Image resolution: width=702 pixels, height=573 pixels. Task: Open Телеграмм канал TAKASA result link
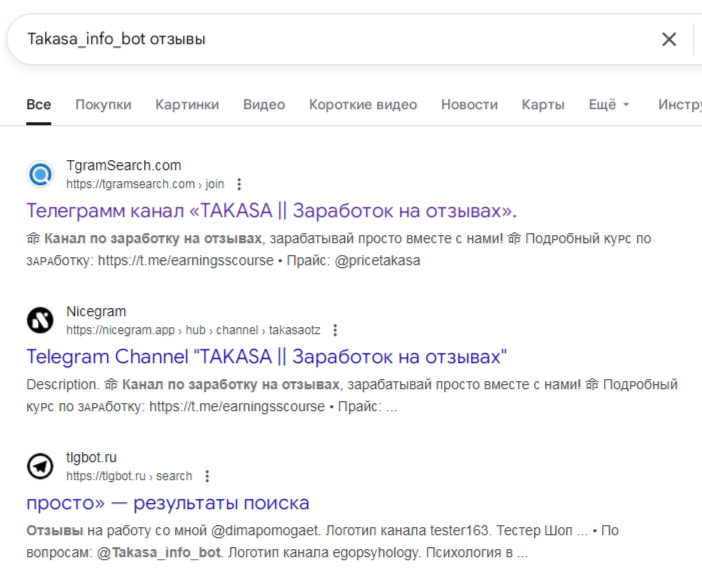click(271, 211)
